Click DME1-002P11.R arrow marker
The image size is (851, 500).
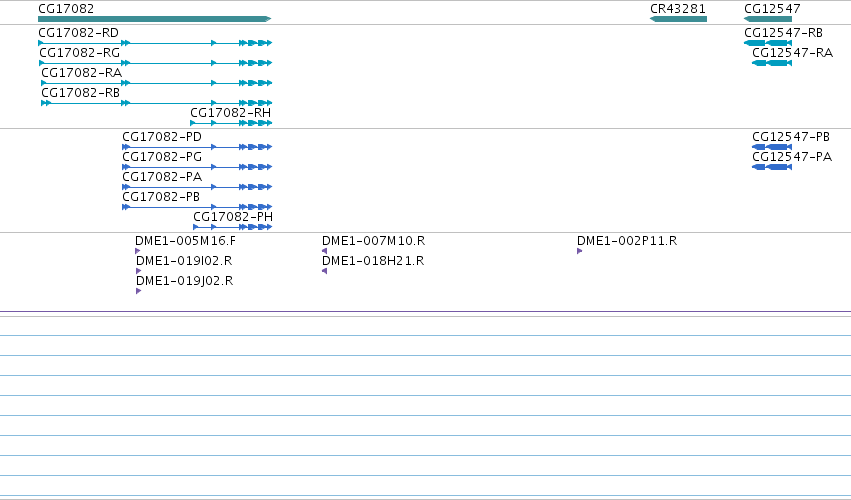point(580,251)
